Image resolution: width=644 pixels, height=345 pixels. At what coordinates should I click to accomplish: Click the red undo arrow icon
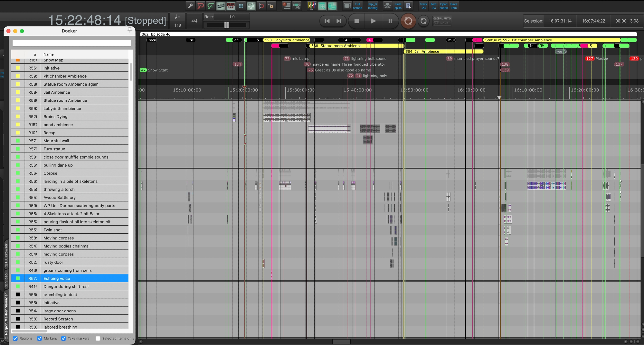point(201,6)
